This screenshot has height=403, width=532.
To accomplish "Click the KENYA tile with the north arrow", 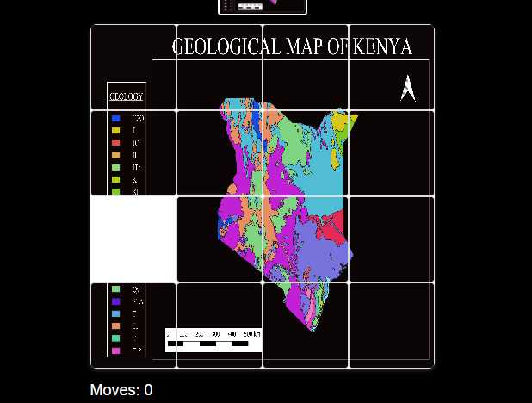I will coord(392,67).
